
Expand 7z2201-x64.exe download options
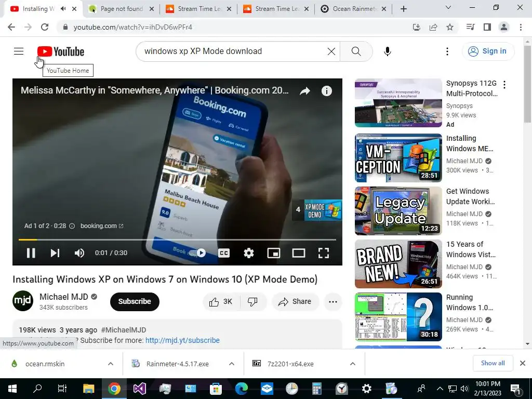coord(353,364)
